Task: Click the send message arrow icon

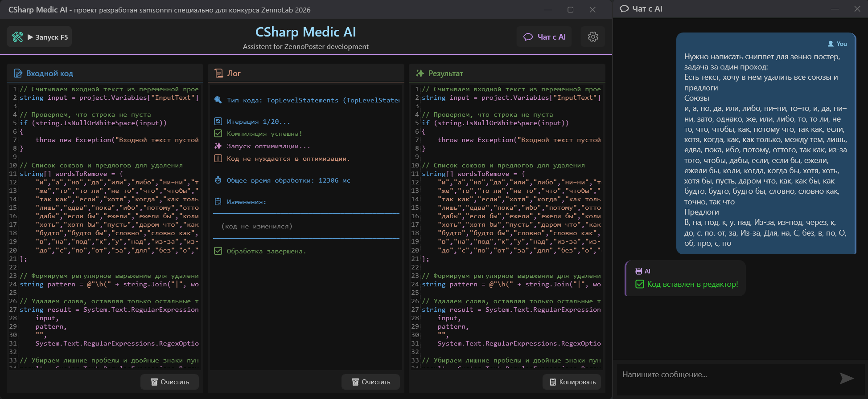Action: [846, 378]
